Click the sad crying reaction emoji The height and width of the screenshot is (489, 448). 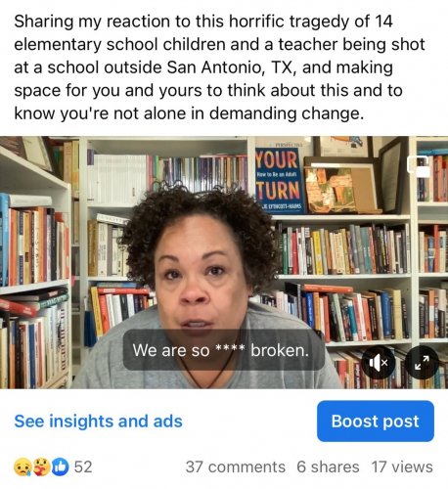22,467
